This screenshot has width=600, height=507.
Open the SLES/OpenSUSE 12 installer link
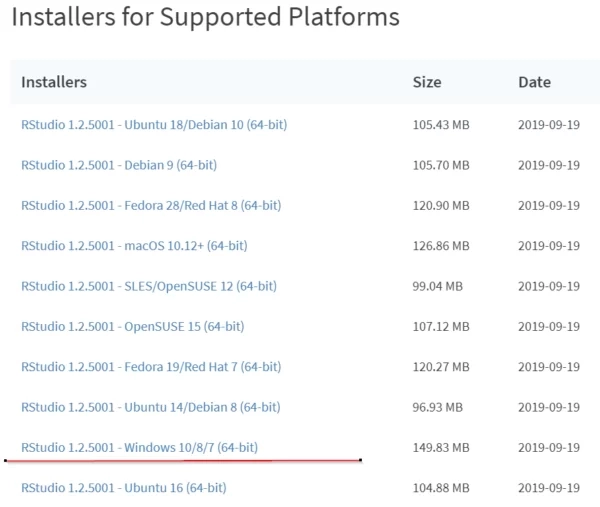(148, 286)
